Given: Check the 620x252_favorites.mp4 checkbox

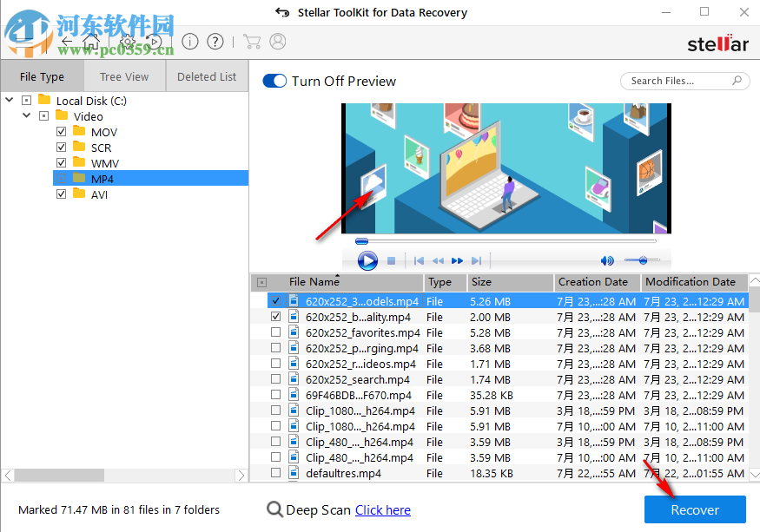Looking at the screenshot, I should 275,332.
